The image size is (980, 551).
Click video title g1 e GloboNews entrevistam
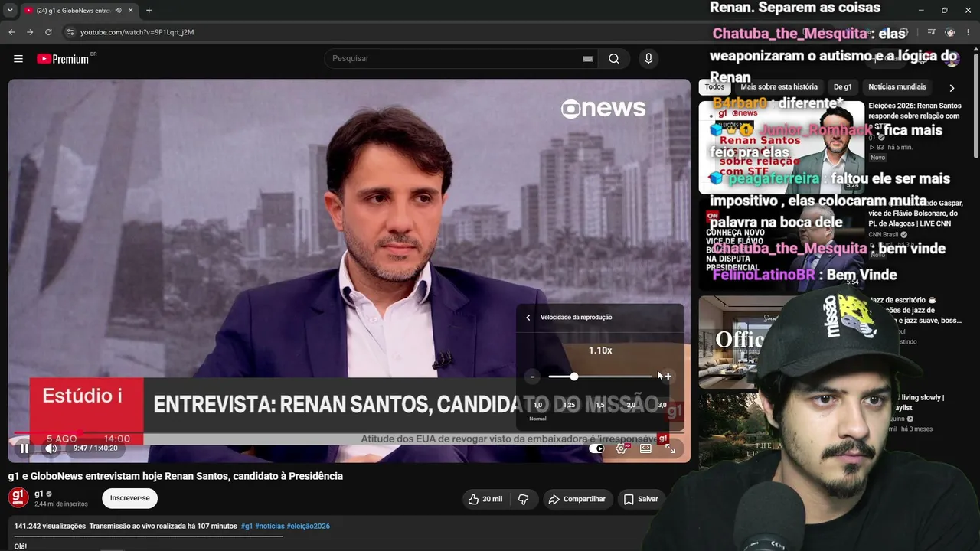click(175, 476)
